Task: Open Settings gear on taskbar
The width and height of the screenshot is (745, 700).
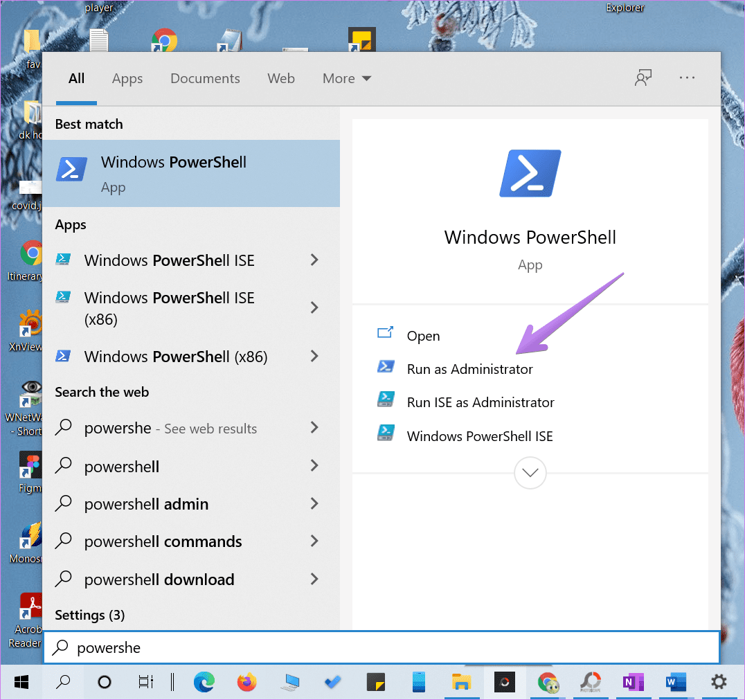Action: click(x=719, y=683)
